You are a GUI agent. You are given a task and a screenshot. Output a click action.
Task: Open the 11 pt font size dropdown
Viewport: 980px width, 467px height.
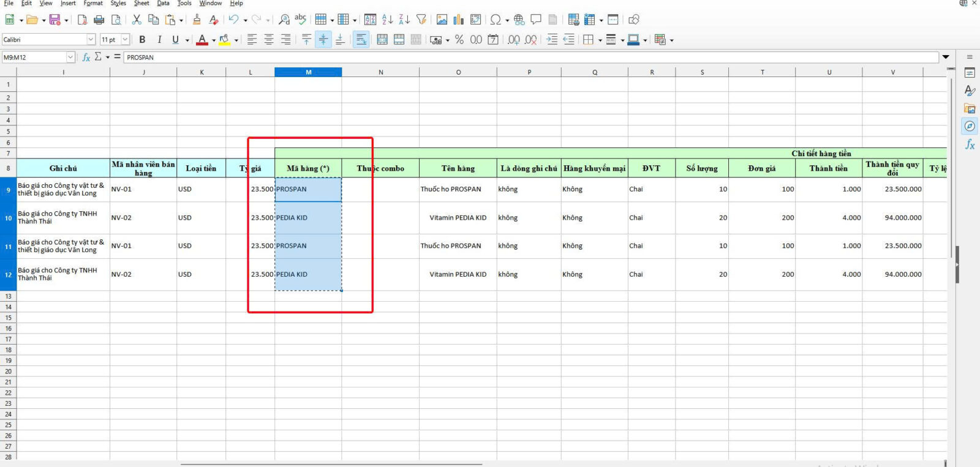click(125, 40)
